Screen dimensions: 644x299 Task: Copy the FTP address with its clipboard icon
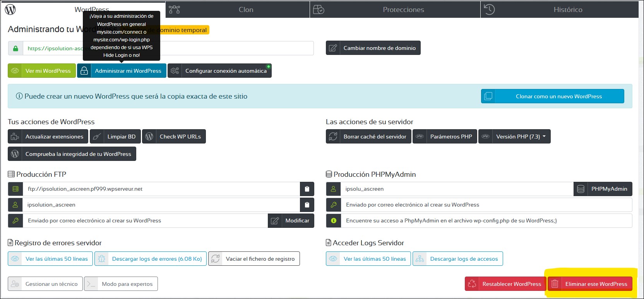[x=307, y=189]
